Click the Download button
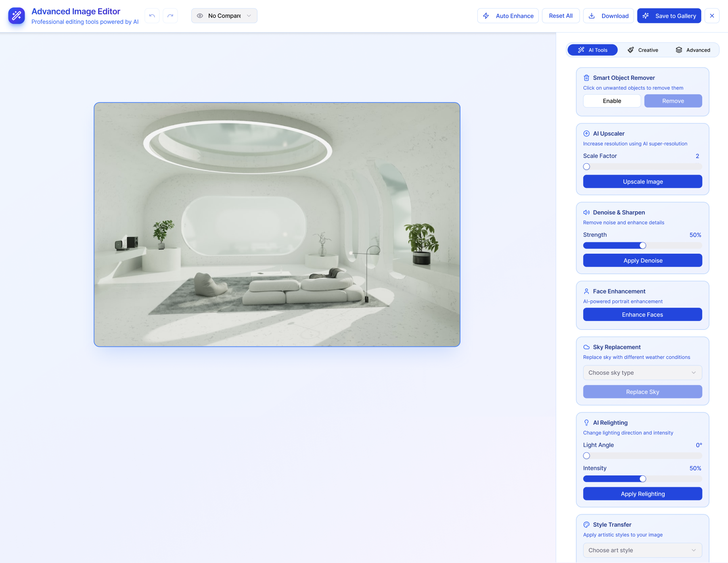The width and height of the screenshot is (728, 563). (608, 16)
